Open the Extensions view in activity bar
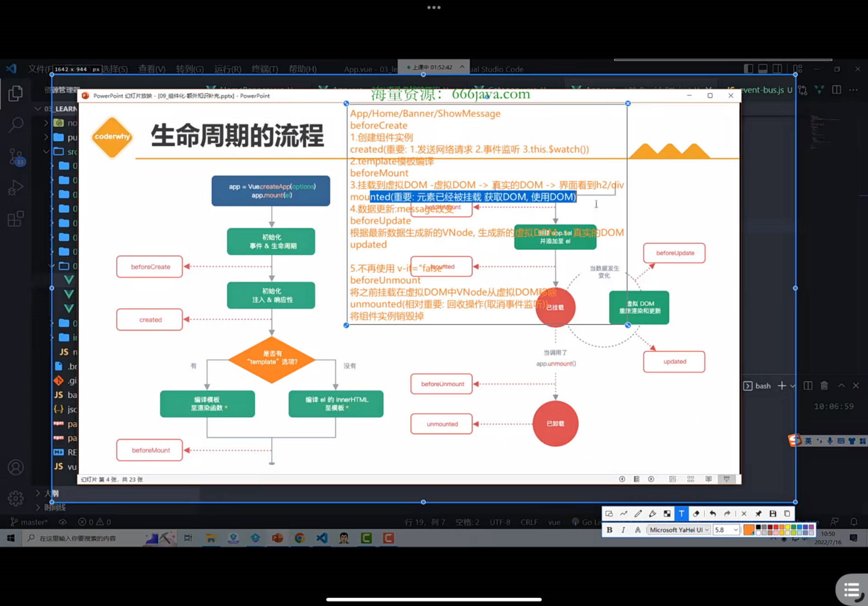The image size is (868, 606). pyautogui.click(x=16, y=219)
